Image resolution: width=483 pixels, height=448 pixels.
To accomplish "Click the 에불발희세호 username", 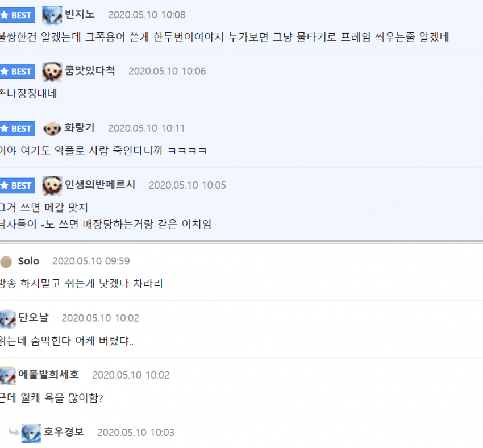I will (49, 375).
